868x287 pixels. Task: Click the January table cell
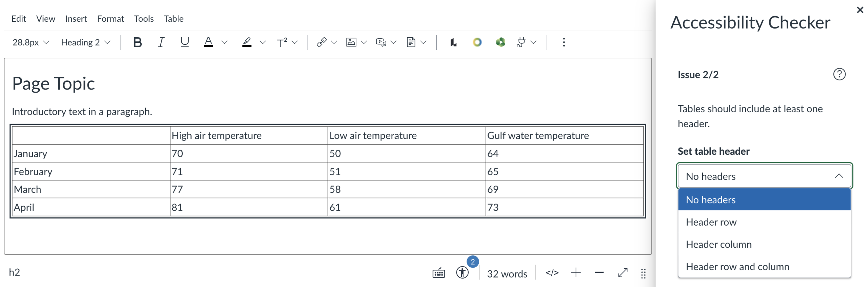coord(91,154)
